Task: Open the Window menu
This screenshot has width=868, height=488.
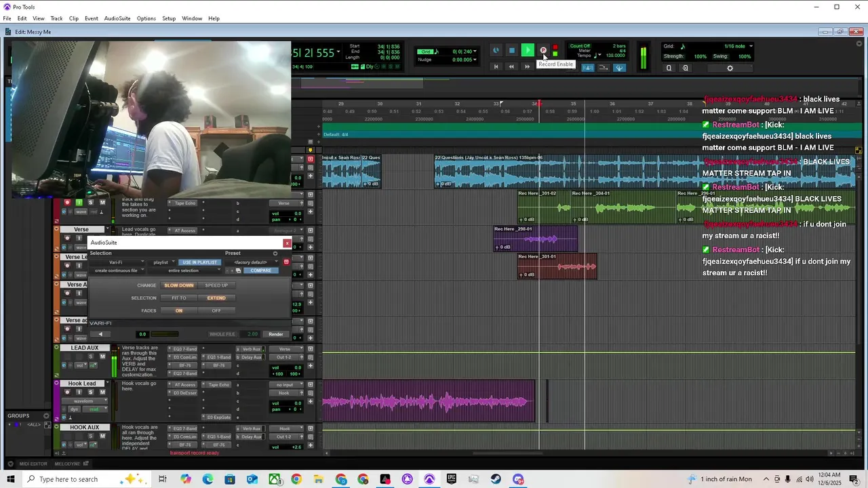Action: (x=192, y=18)
